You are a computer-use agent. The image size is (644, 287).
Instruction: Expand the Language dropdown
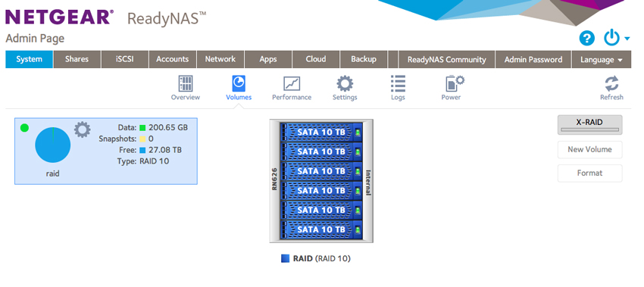pyautogui.click(x=602, y=60)
